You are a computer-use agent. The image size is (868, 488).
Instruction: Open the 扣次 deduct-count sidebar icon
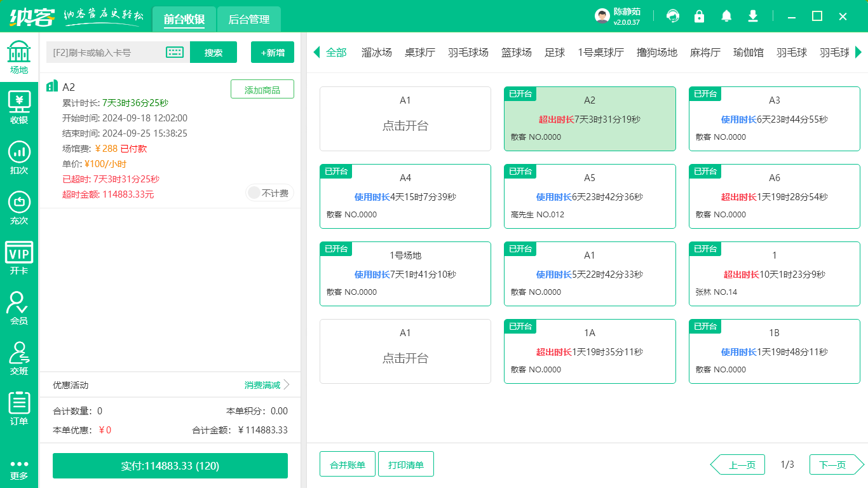coord(19,157)
